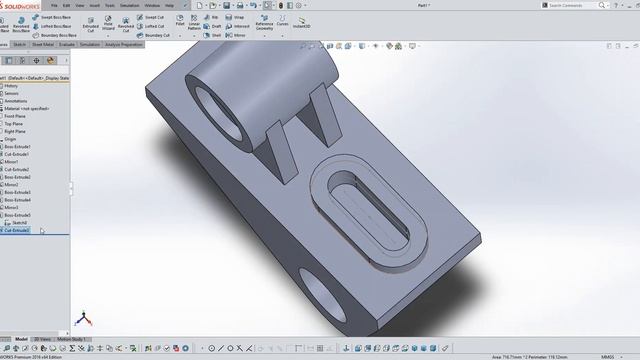640x360 pixels.
Task: Open the Help menu
Action: click(169, 5)
